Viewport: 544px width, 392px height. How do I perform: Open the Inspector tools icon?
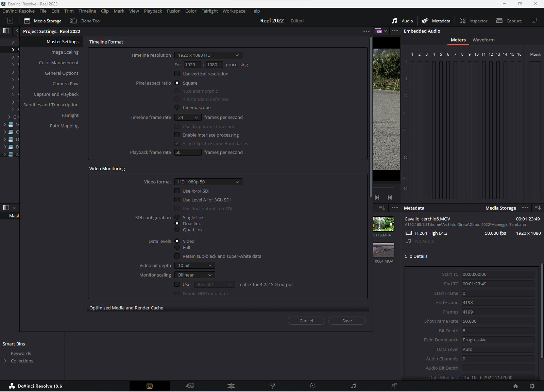(463, 21)
